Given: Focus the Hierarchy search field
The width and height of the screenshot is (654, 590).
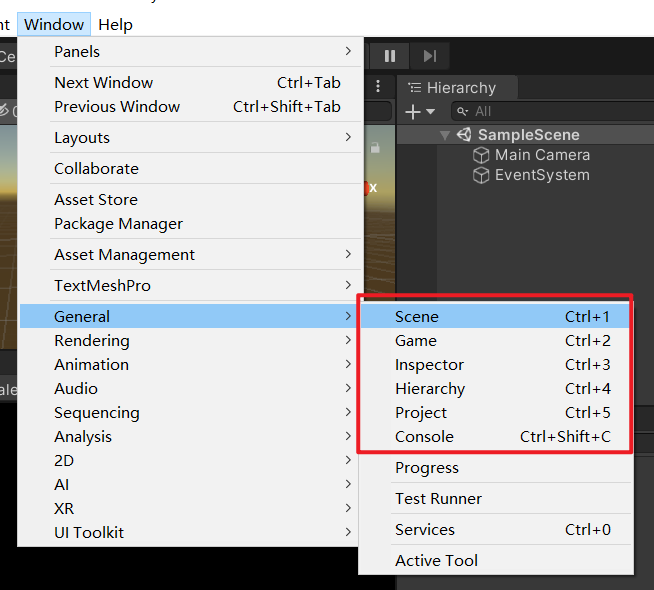Looking at the screenshot, I should (x=553, y=111).
